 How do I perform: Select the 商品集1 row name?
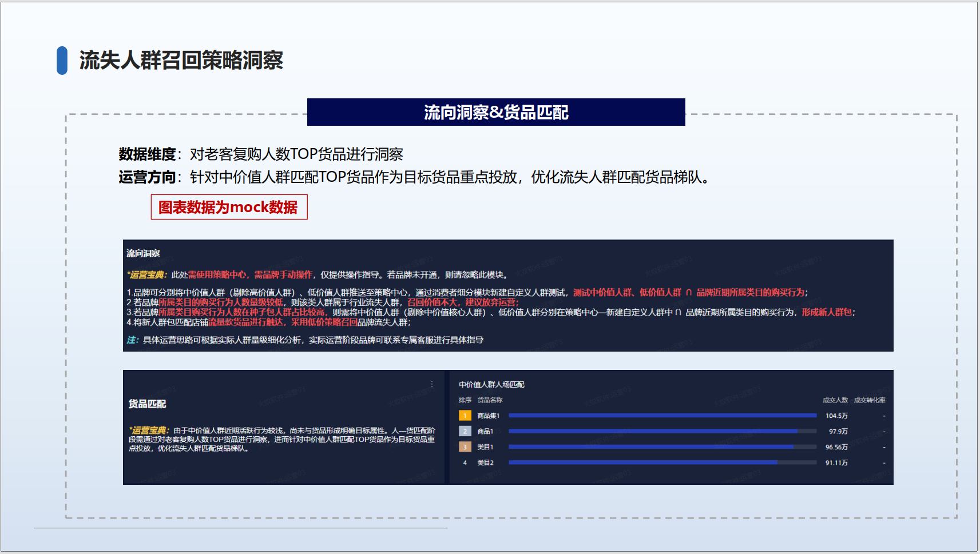[489, 416]
